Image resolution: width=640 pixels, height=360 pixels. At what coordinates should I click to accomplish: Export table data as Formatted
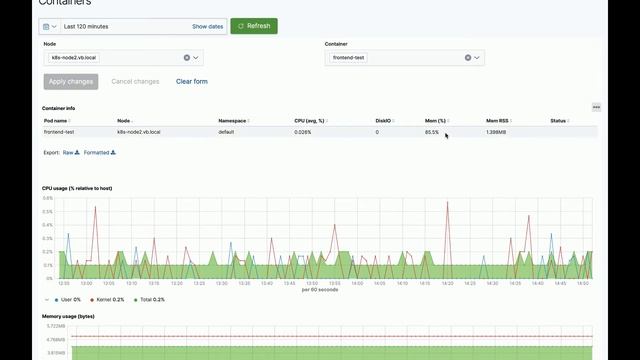pos(100,153)
